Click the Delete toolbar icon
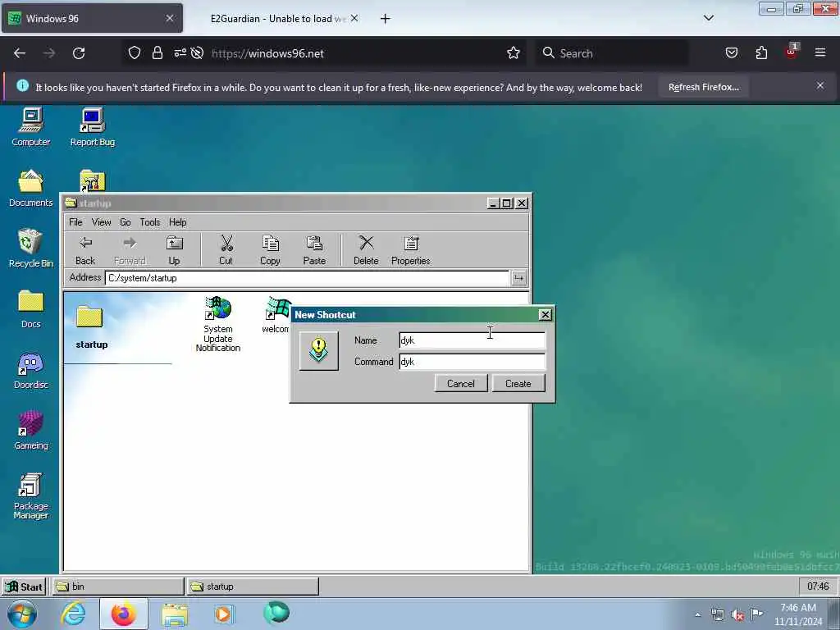The width and height of the screenshot is (840, 630). tap(366, 250)
